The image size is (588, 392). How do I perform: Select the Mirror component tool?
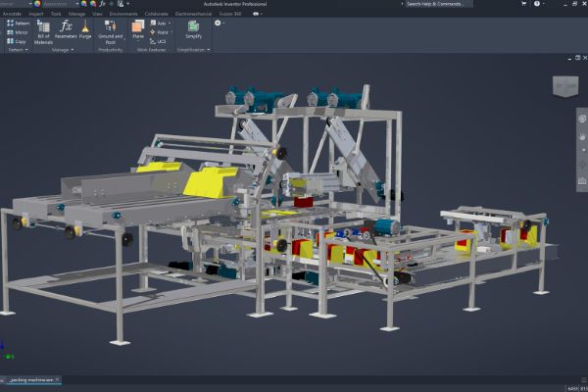(17, 32)
